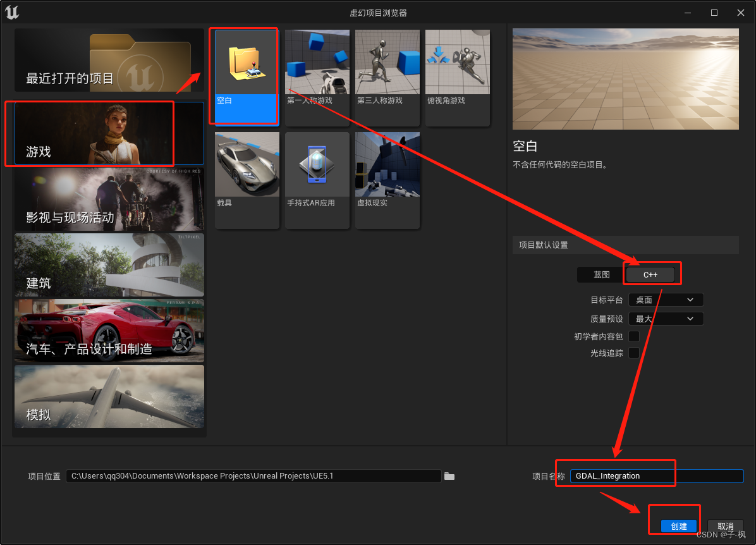Image resolution: width=756 pixels, height=545 pixels.
Task: Select the 载具 vehicle template
Action: [x=247, y=180]
